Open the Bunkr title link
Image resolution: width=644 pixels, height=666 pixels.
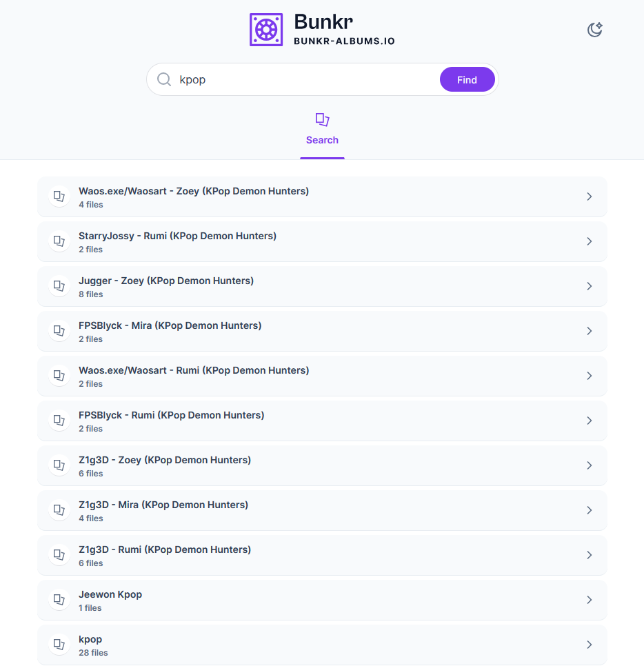tap(323, 21)
